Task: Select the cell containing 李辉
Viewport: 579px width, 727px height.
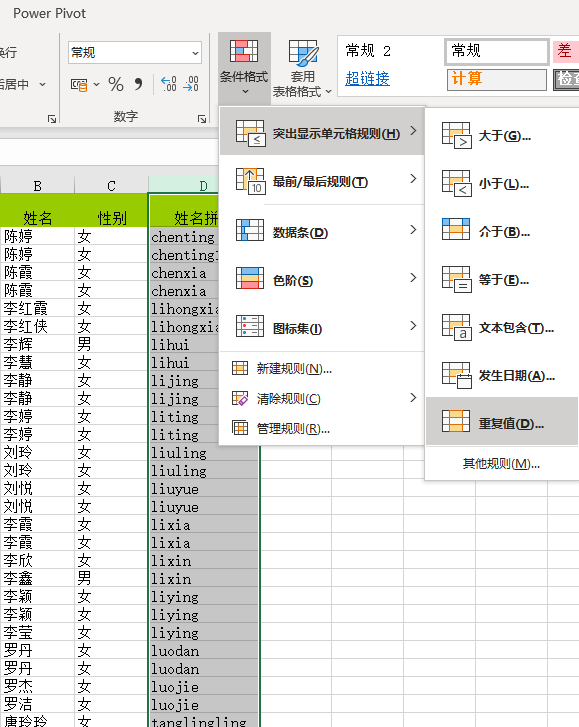Action: tap(38, 344)
